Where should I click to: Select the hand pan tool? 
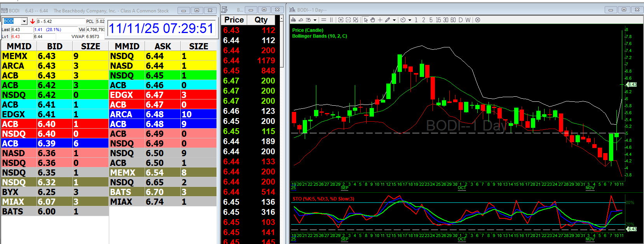tap(373, 20)
